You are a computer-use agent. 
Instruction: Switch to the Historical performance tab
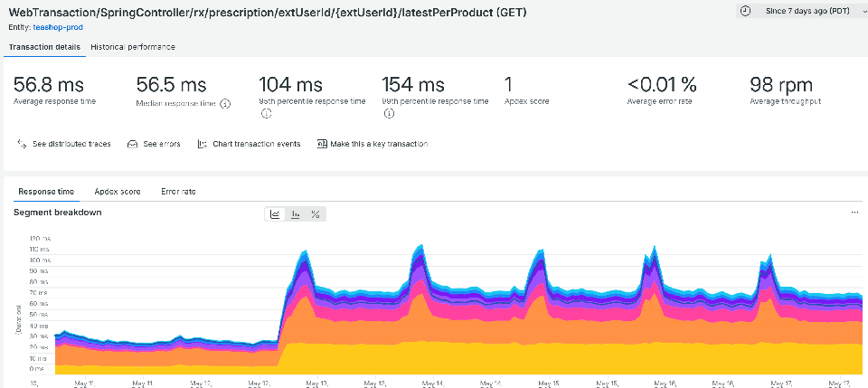(x=133, y=47)
